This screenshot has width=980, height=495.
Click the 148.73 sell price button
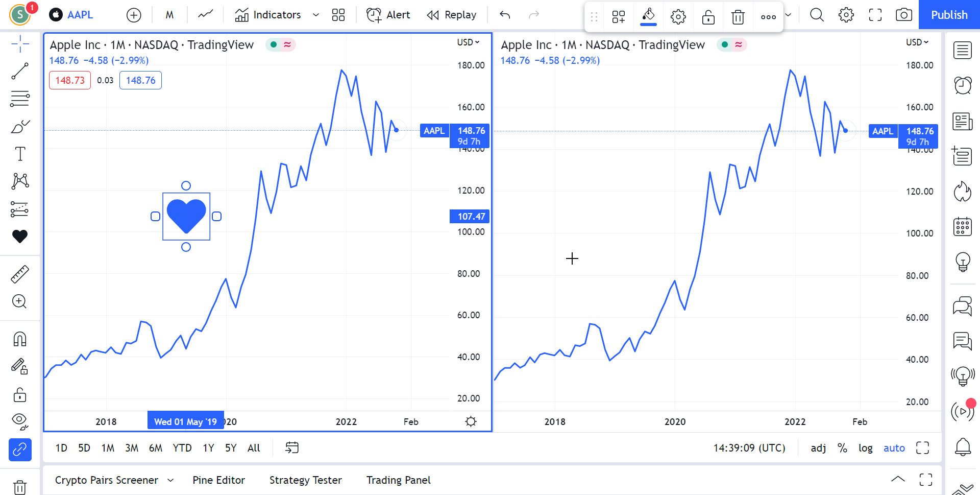point(70,80)
